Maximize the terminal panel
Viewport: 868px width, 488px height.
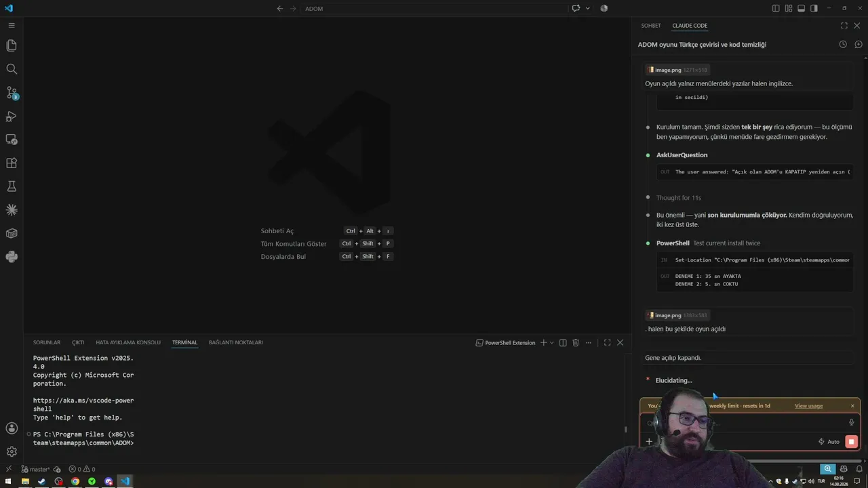(x=607, y=343)
